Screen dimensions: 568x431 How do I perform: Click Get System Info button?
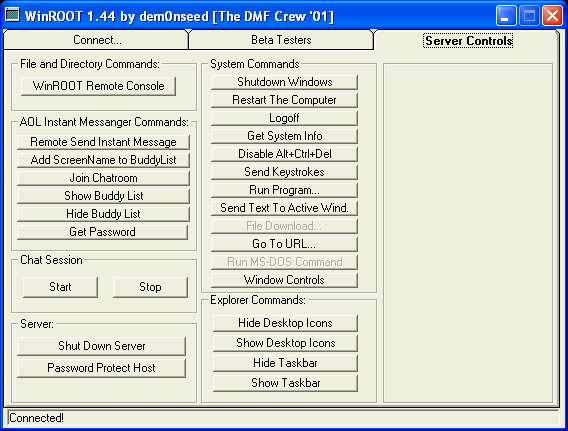tap(284, 136)
